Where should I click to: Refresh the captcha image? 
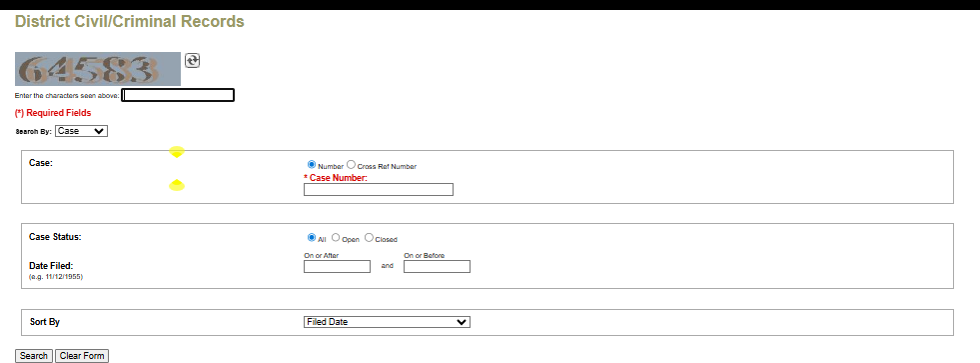(x=193, y=60)
